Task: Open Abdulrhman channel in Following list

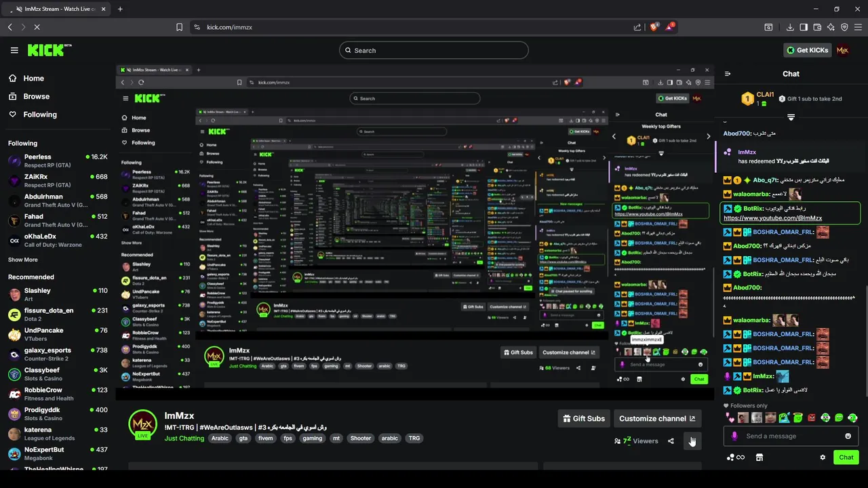Action: coord(58,201)
